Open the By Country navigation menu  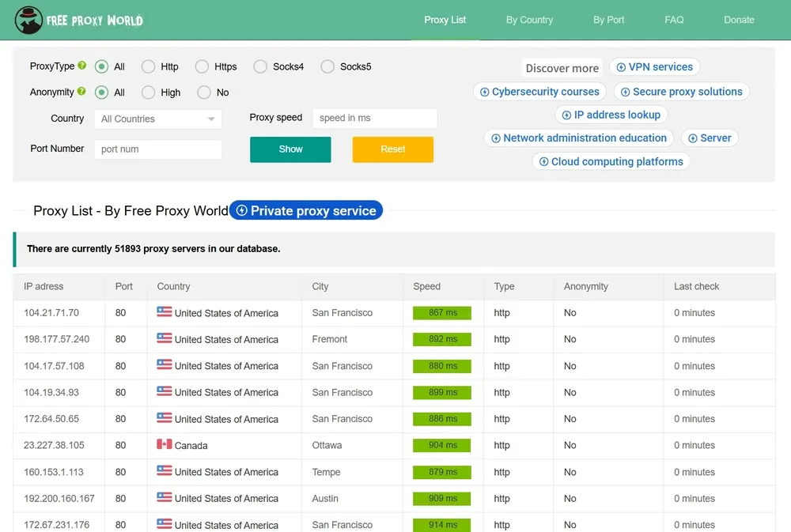529,20
